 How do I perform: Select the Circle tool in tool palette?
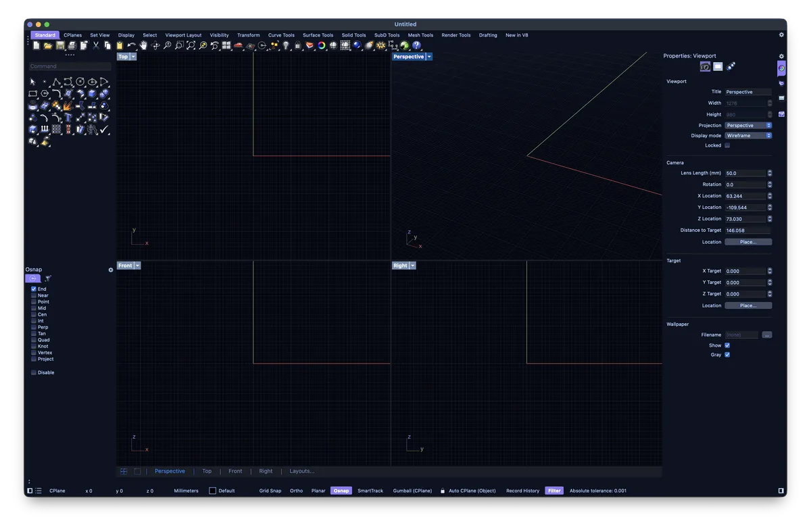click(x=80, y=82)
